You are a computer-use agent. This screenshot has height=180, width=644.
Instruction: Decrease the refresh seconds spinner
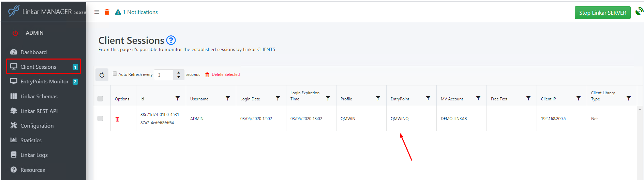tap(179, 77)
